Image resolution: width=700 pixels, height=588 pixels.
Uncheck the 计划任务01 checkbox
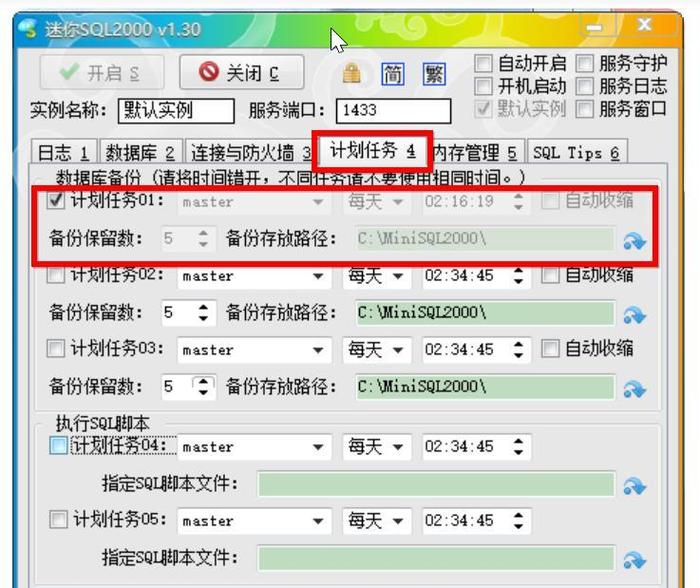(x=56, y=200)
